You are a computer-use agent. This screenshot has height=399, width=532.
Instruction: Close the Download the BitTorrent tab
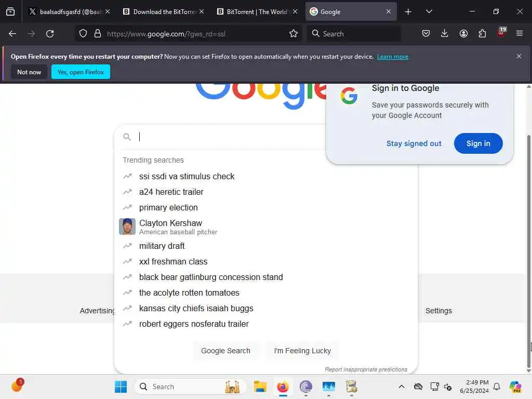tap(202, 12)
